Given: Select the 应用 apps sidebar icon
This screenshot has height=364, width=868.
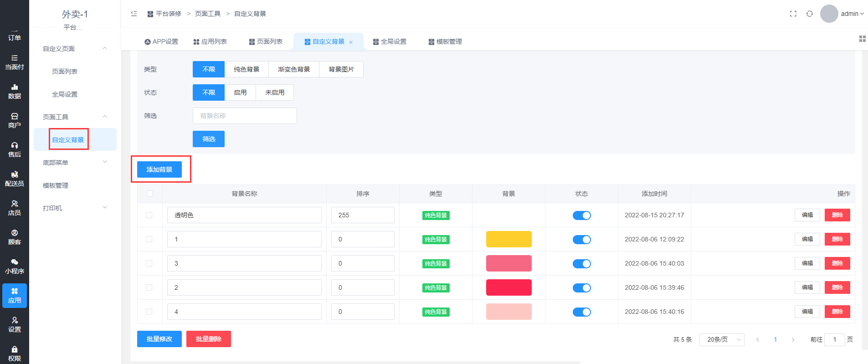Looking at the screenshot, I should tap(15, 296).
